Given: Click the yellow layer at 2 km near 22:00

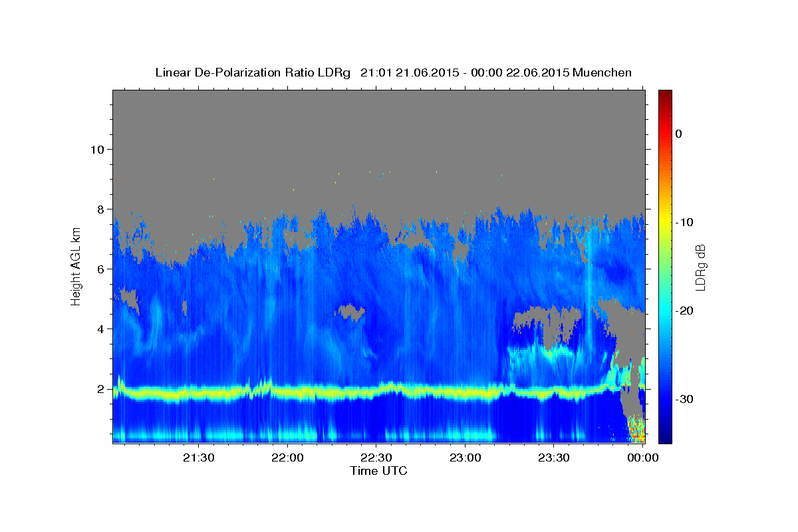Looking at the screenshot, I should 287,392.
